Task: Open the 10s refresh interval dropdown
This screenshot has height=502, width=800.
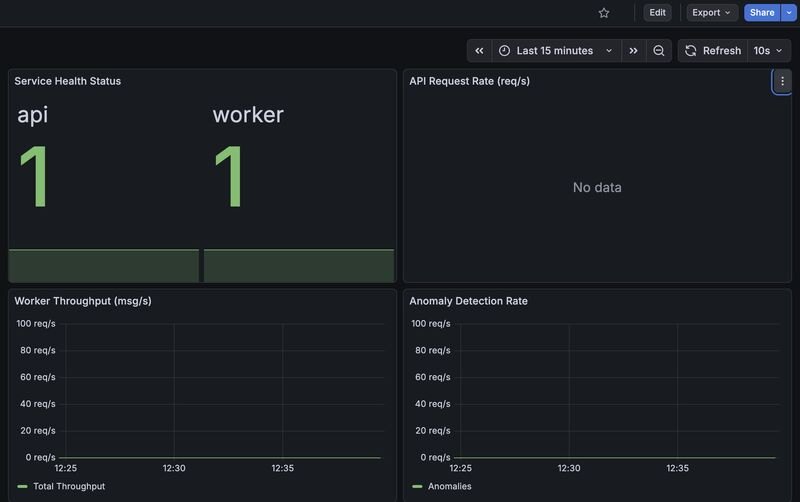Action: click(769, 51)
